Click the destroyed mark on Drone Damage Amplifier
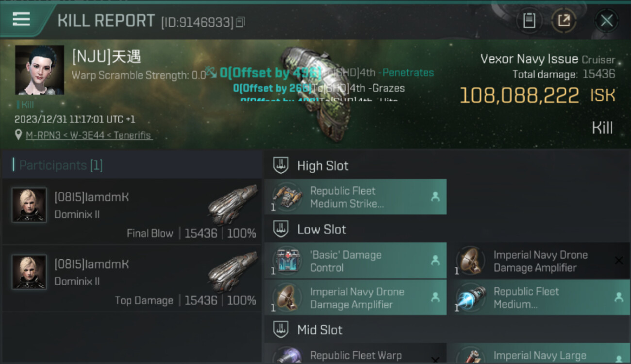This screenshot has height=364, width=631. [x=619, y=261]
